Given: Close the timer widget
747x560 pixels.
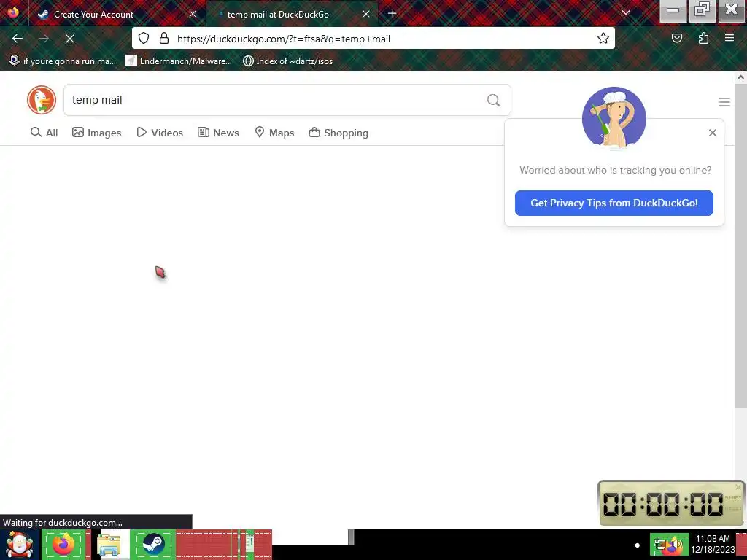Looking at the screenshot, I should tap(738, 486).
